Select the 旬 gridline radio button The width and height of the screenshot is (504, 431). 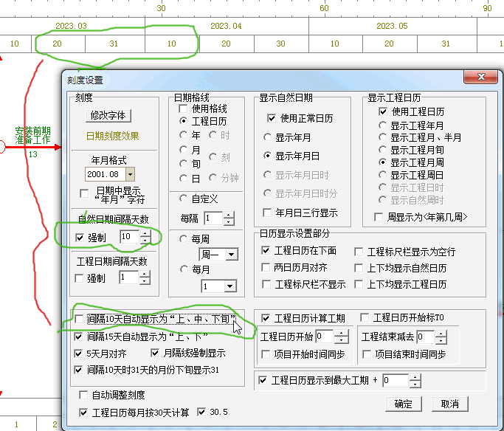(183, 164)
